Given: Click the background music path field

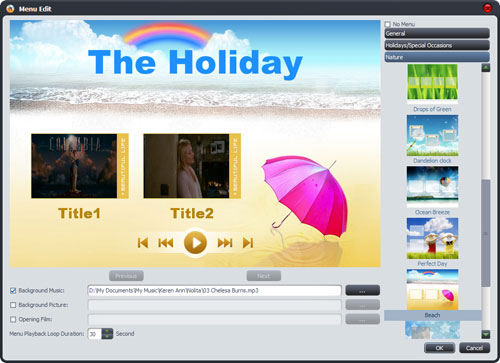Looking at the screenshot, I should pos(214,290).
